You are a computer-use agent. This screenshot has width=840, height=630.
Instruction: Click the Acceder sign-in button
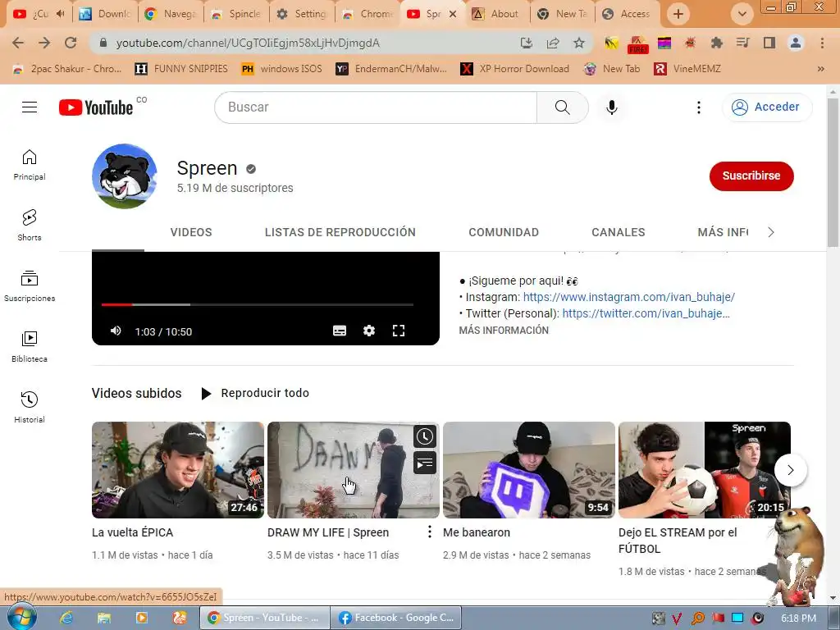pyautogui.click(x=767, y=107)
